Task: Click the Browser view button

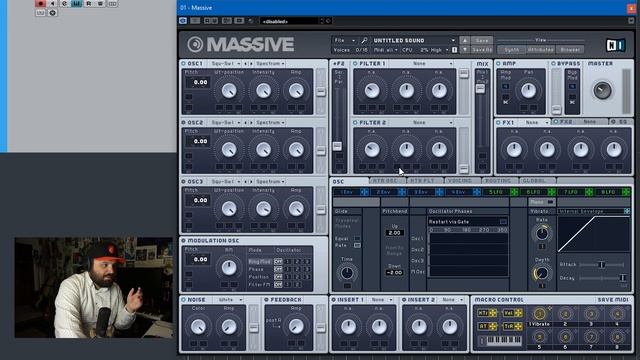Action: pos(570,50)
